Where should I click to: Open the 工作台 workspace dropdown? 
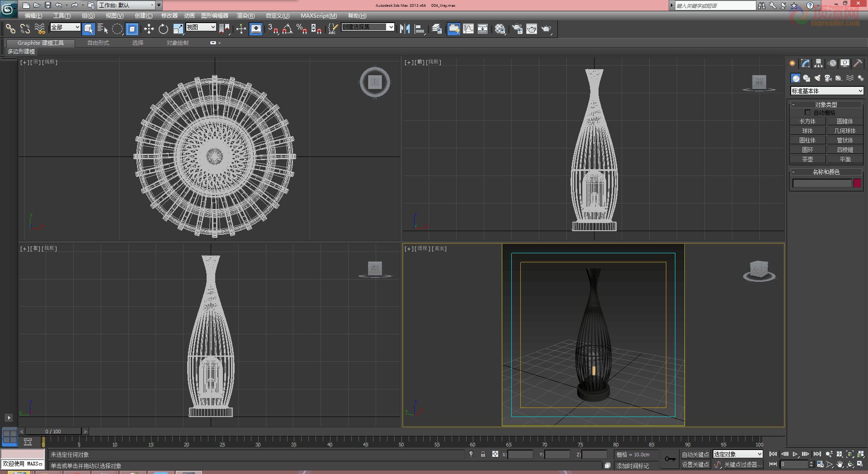click(127, 5)
